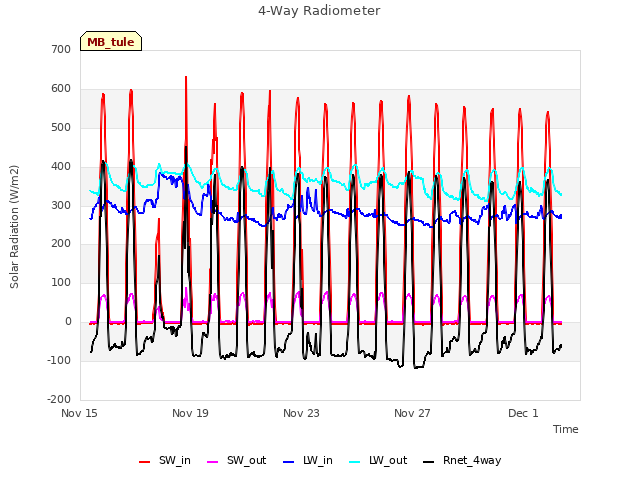Click the 500 y-axis tick label
The image size is (640, 480).
click(x=61, y=127)
